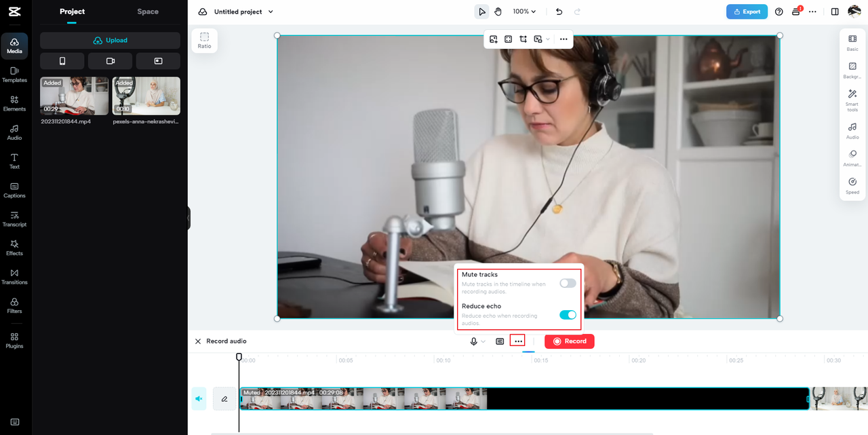
Task: Click the fit-to-frame icon above preview
Action: point(509,39)
